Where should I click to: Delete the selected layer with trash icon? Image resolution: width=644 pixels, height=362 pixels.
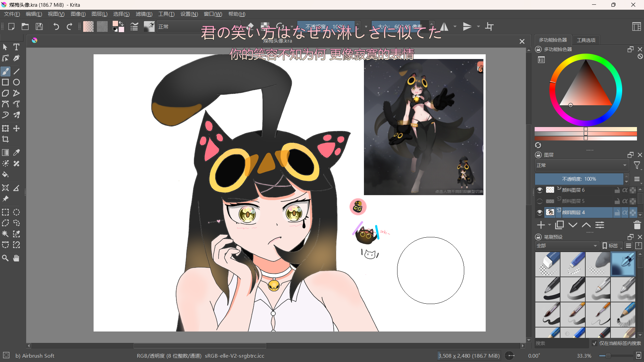tap(637, 225)
